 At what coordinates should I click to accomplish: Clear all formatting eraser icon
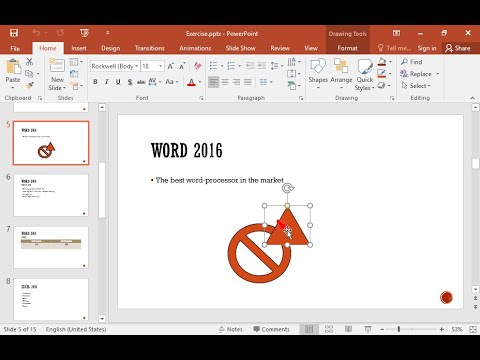pos(198,66)
